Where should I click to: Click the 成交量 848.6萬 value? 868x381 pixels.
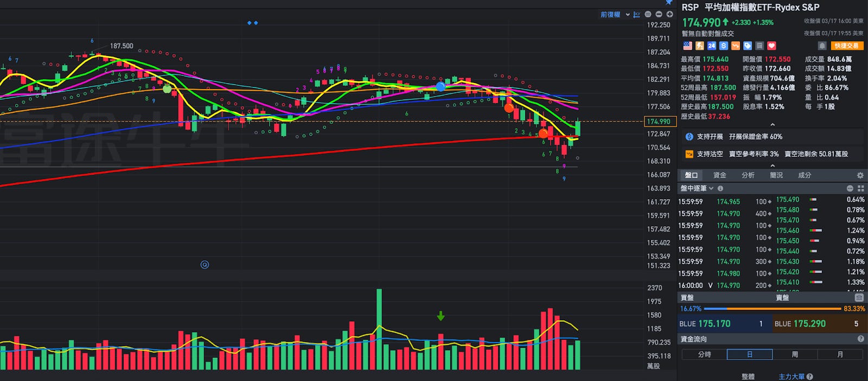point(839,59)
